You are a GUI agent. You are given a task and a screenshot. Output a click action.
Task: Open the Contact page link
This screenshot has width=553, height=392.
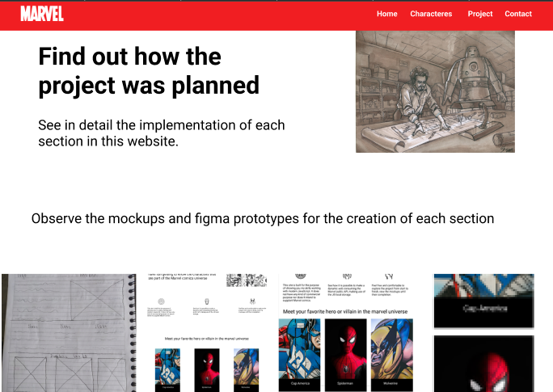coord(518,14)
